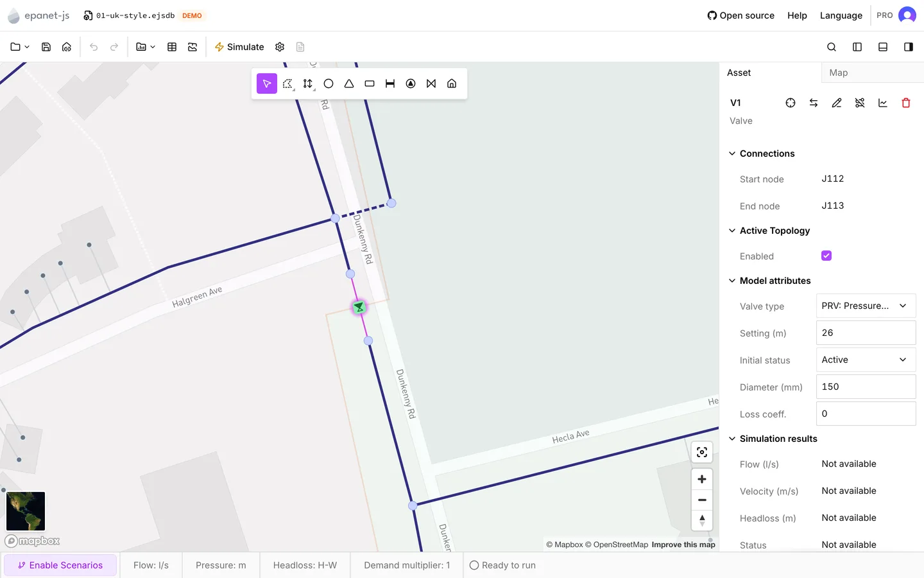
Task: Switch to the Asset tab
Action: tap(770, 73)
